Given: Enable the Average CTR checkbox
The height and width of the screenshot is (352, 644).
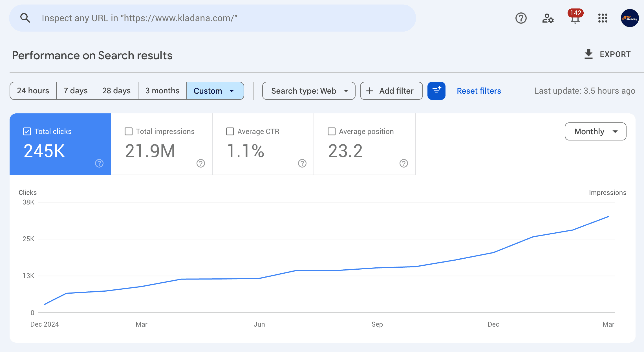Looking at the screenshot, I should 230,131.
